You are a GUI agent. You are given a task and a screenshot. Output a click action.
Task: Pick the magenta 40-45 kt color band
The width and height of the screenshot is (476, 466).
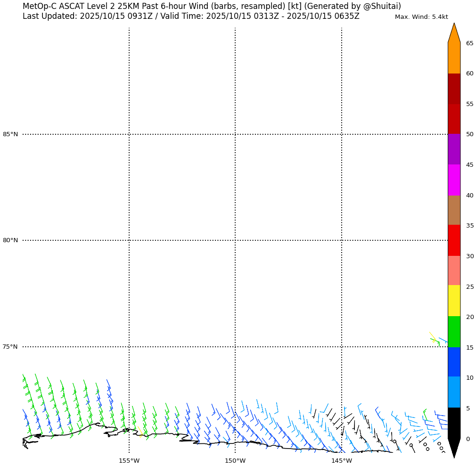click(454, 180)
